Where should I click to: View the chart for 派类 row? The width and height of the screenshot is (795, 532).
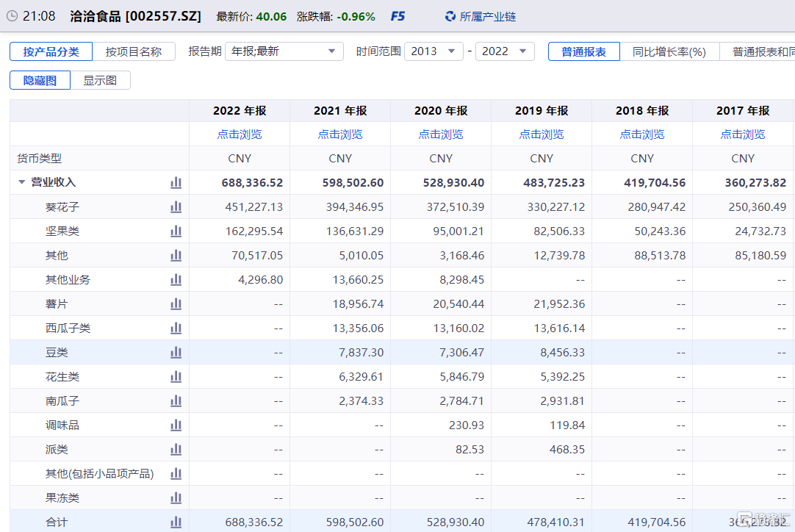pyautogui.click(x=176, y=450)
